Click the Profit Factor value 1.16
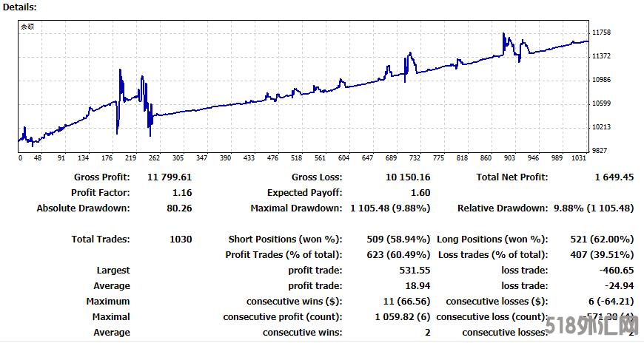The height and width of the screenshot is (343, 644). (182, 193)
